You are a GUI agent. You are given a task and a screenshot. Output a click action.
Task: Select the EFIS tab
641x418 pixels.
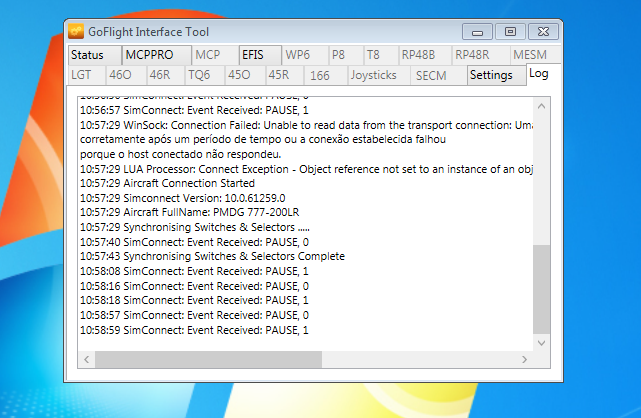[253, 54]
